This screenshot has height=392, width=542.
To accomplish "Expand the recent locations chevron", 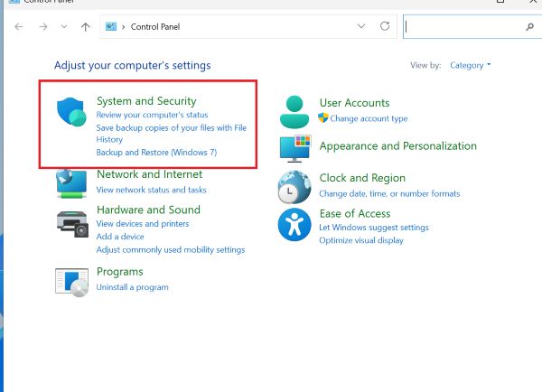I will click(63, 27).
